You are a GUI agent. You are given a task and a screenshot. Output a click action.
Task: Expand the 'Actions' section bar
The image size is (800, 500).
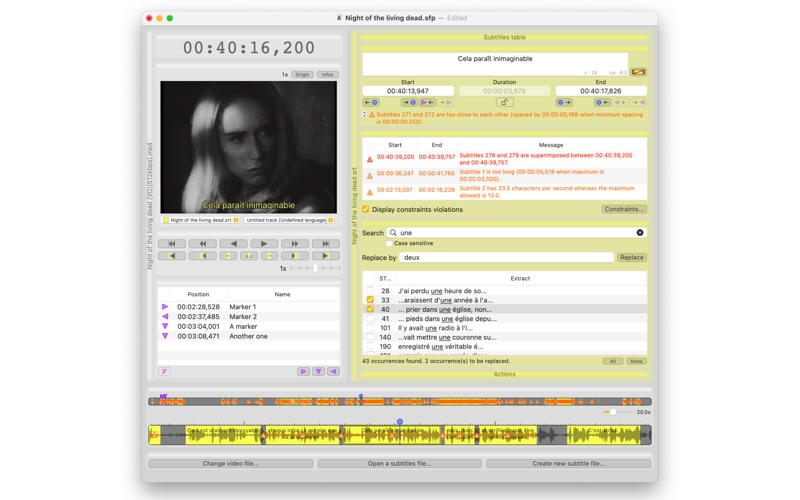504,374
